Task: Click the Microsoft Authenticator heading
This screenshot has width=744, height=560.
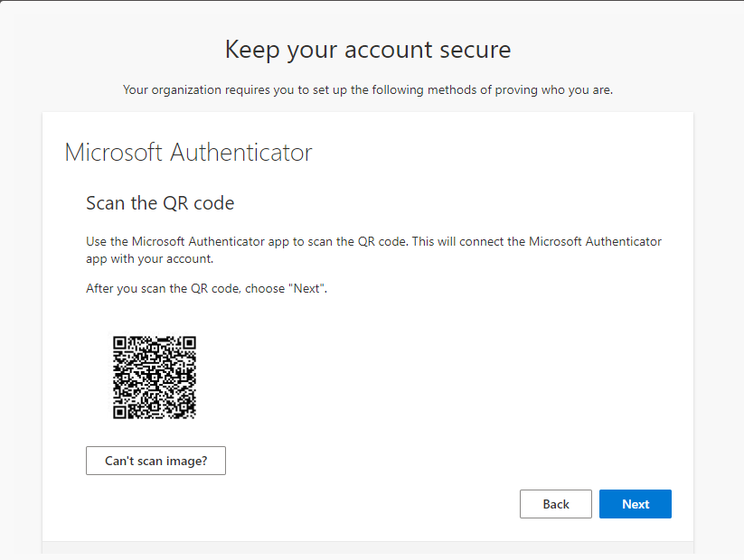Action: click(187, 153)
